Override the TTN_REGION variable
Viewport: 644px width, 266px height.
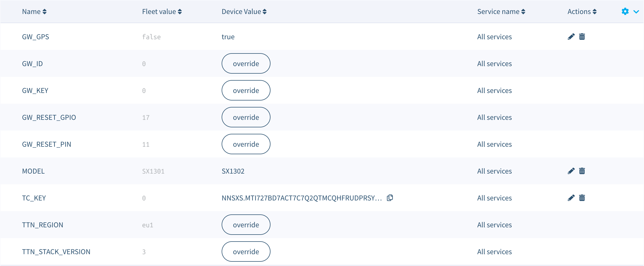246,225
